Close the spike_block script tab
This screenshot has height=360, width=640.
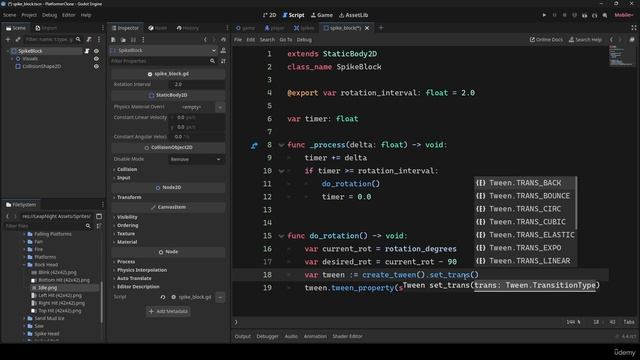367,28
